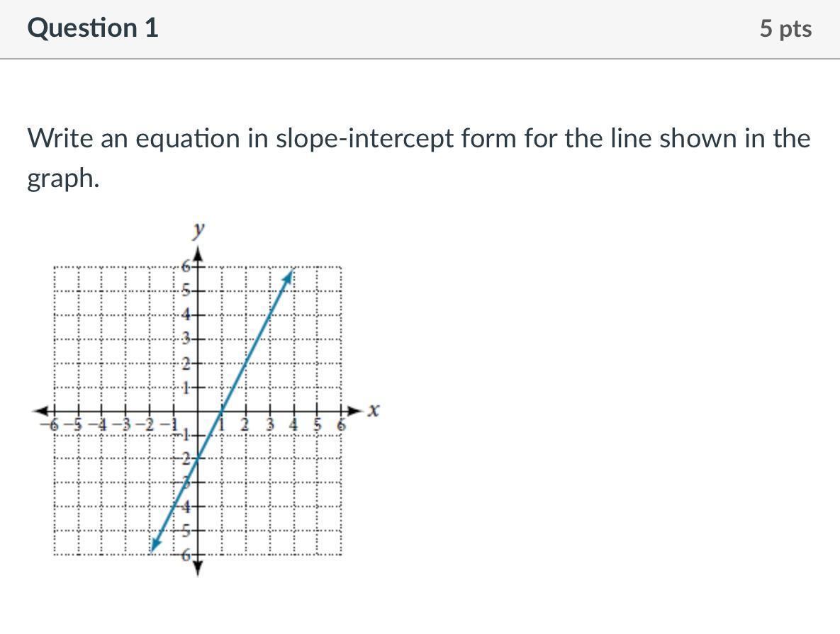Click the italic y axis label

199,230
